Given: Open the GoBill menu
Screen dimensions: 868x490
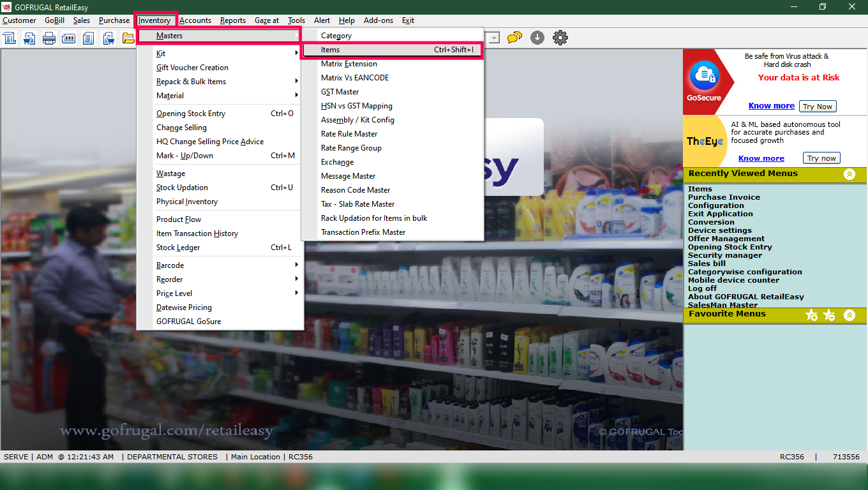Looking at the screenshot, I should [x=54, y=20].
